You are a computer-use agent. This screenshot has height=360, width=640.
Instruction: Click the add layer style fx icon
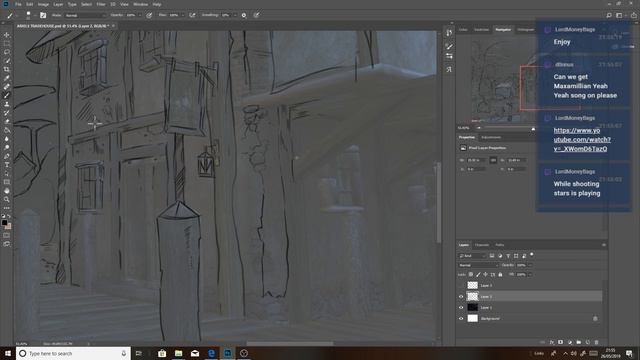tap(552, 342)
